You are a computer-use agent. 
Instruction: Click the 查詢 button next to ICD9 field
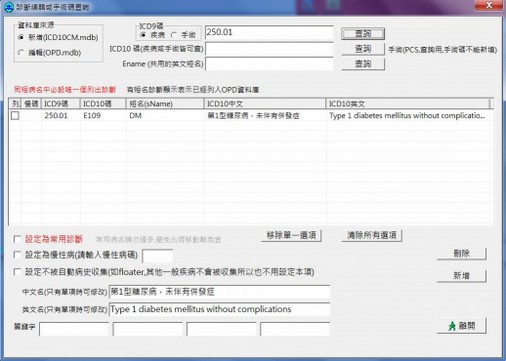tap(363, 33)
